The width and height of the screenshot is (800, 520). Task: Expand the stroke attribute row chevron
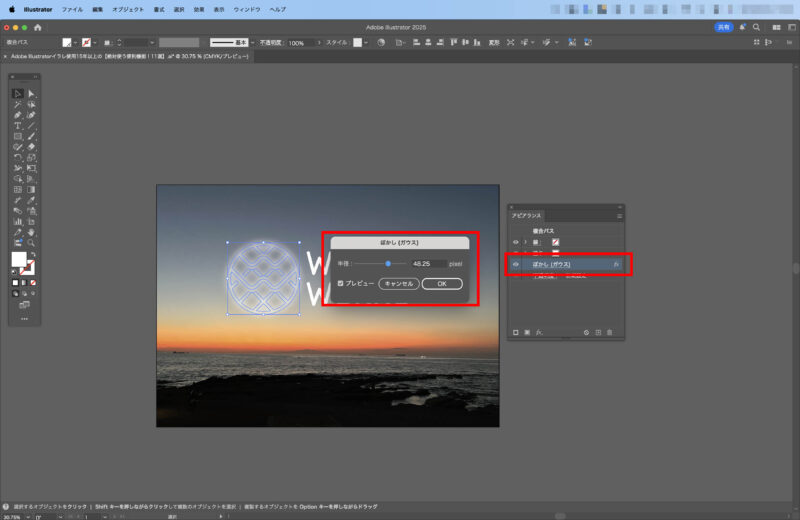525,242
